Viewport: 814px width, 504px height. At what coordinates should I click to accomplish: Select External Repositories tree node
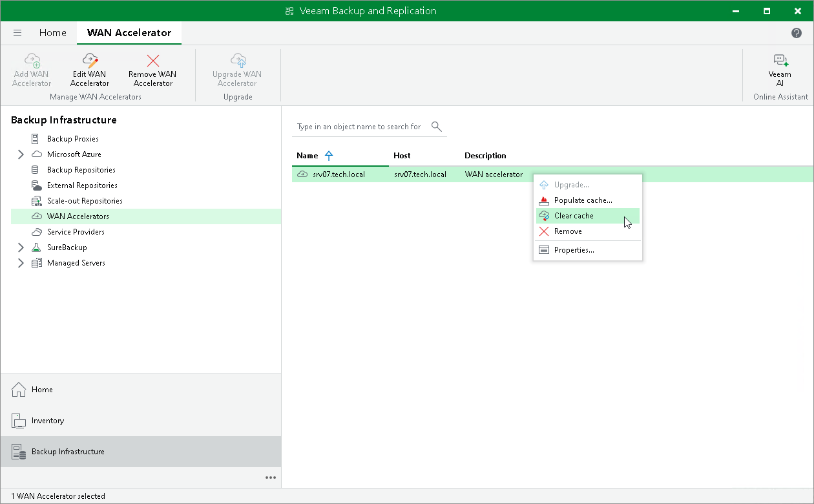coord(82,185)
